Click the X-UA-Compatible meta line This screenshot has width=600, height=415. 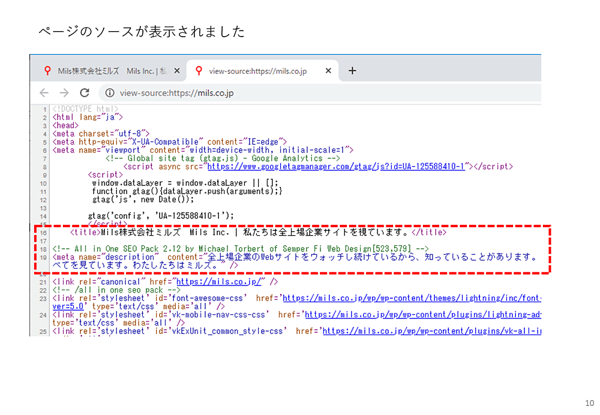point(170,142)
